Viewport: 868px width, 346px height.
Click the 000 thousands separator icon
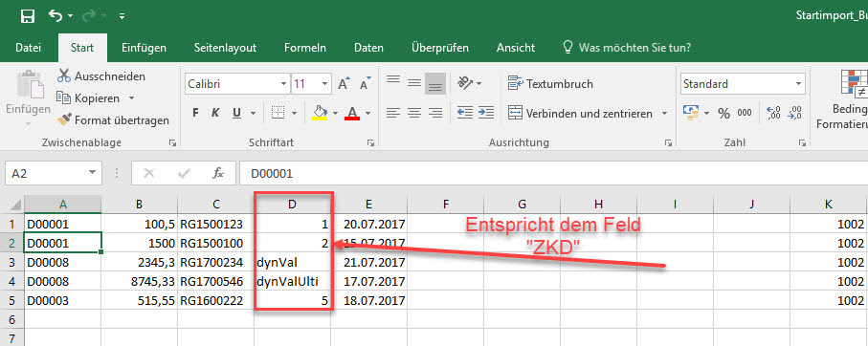[745, 113]
